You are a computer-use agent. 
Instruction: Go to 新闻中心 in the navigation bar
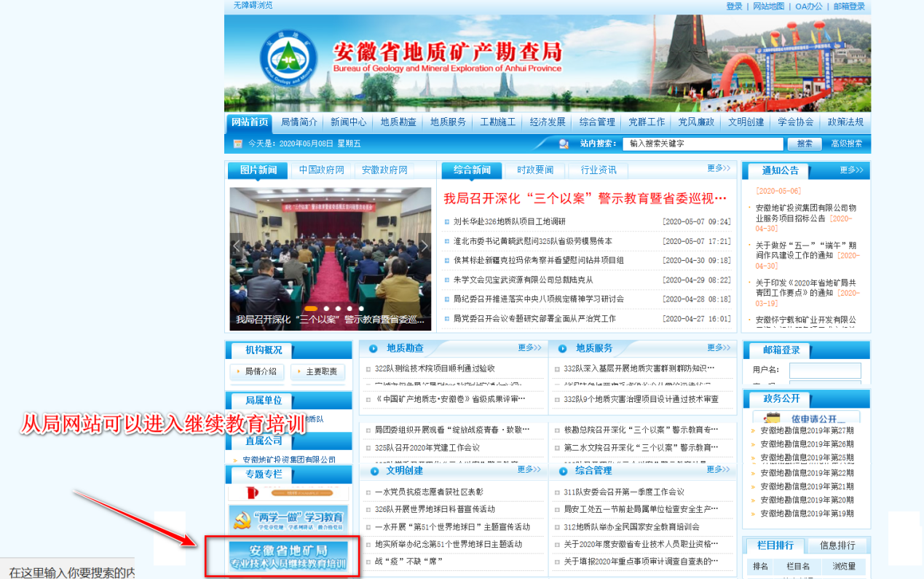tap(349, 122)
